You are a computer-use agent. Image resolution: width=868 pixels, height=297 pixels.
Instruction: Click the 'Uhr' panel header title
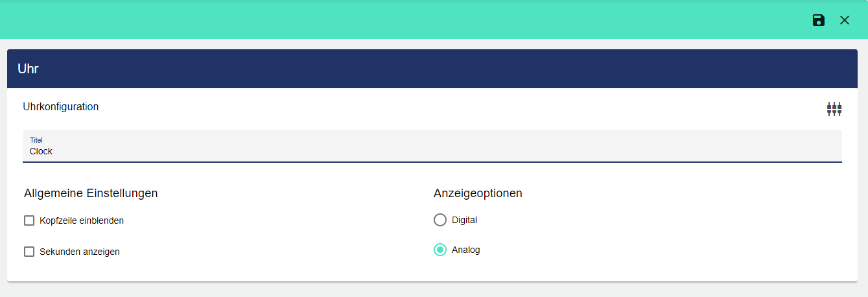29,69
